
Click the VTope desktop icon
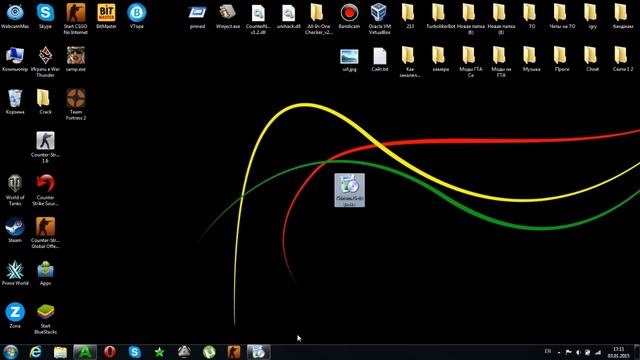point(136,16)
